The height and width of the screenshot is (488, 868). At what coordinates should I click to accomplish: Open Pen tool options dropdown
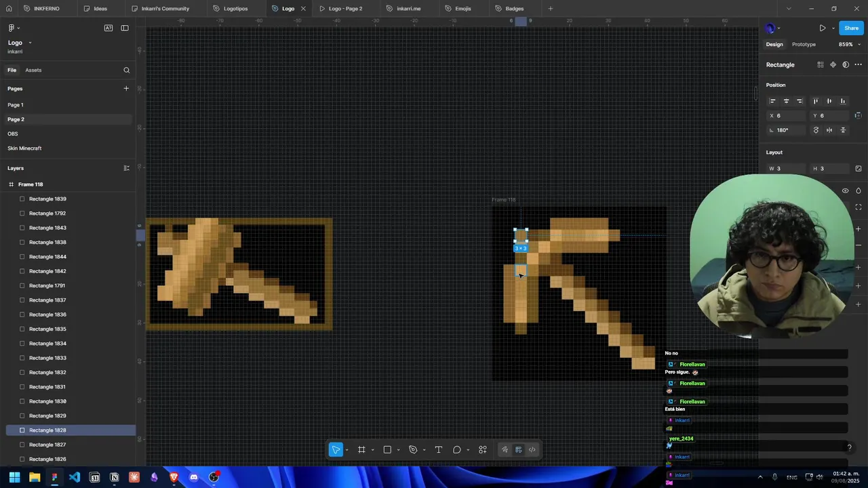point(424,450)
